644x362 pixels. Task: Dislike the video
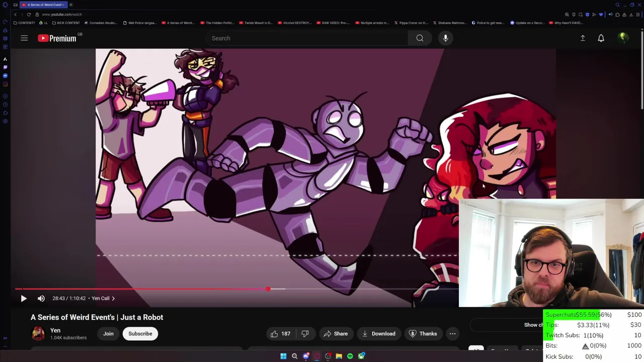(x=305, y=334)
